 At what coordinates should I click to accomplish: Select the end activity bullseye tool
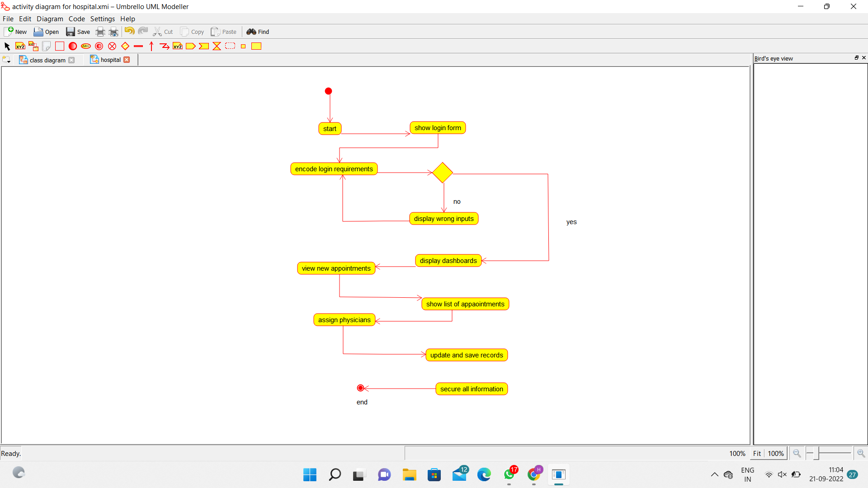[99, 46]
